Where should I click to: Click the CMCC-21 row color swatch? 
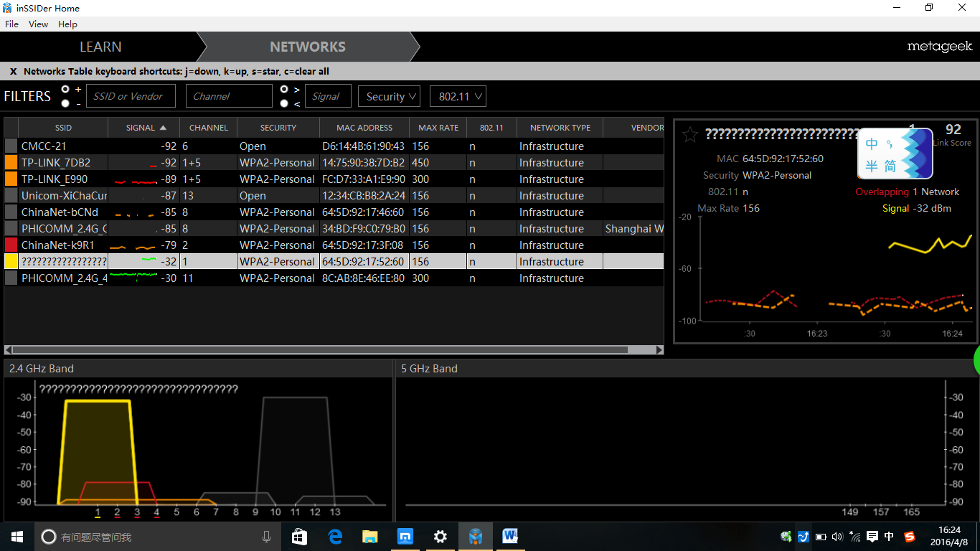coord(11,146)
